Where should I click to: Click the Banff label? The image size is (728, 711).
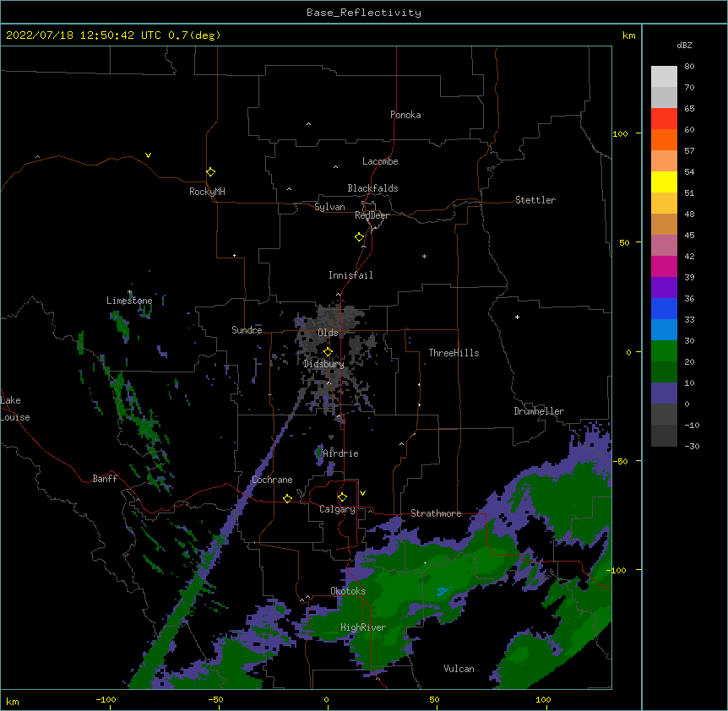coord(105,479)
